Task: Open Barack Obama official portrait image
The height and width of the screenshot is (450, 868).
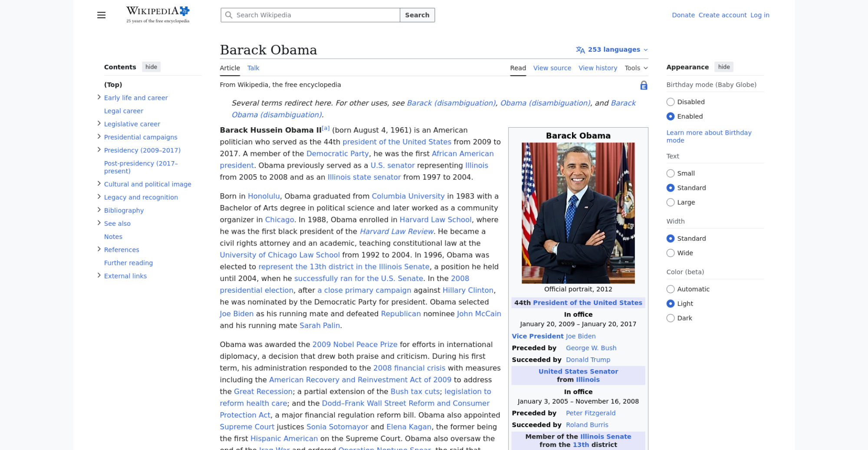Action: pyautogui.click(x=578, y=213)
